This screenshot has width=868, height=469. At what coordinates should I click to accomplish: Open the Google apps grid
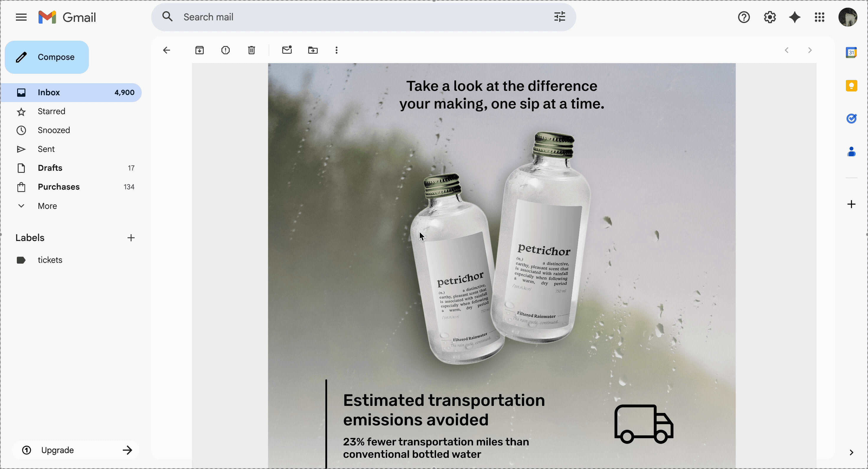click(x=820, y=17)
